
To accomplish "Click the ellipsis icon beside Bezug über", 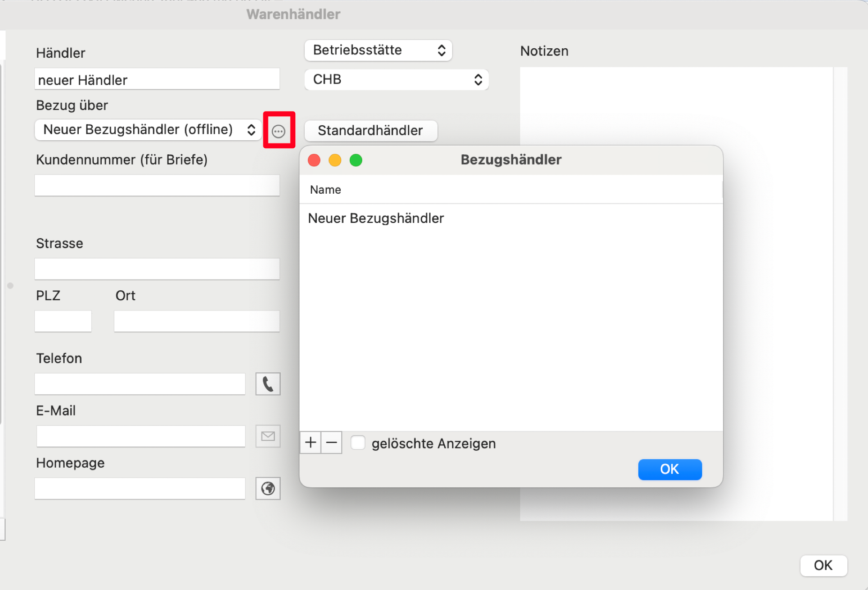I will click(278, 131).
